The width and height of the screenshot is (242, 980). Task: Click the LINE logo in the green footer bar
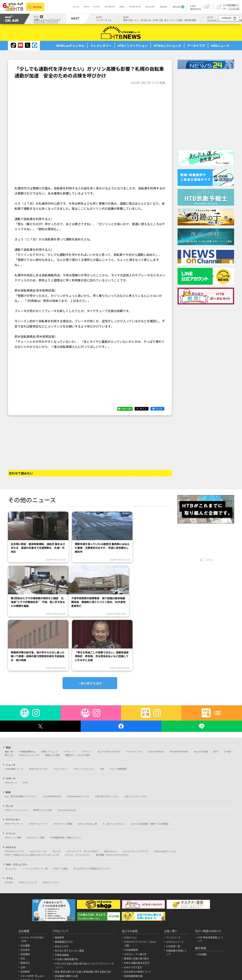click(202, 726)
